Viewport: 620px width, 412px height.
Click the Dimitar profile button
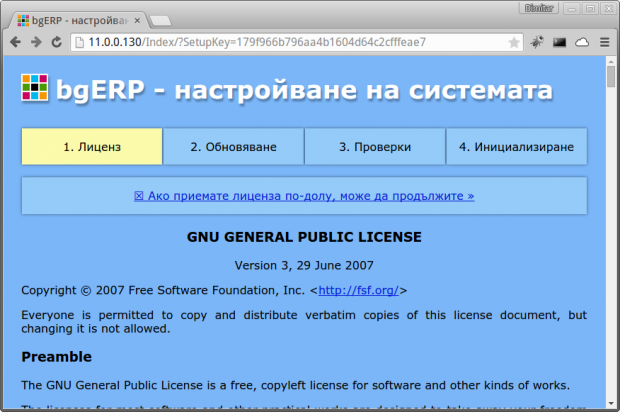(x=539, y=8)
